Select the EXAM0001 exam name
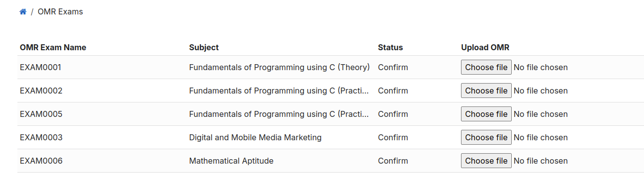Screen dimensions: 644x192 [41, 67]
